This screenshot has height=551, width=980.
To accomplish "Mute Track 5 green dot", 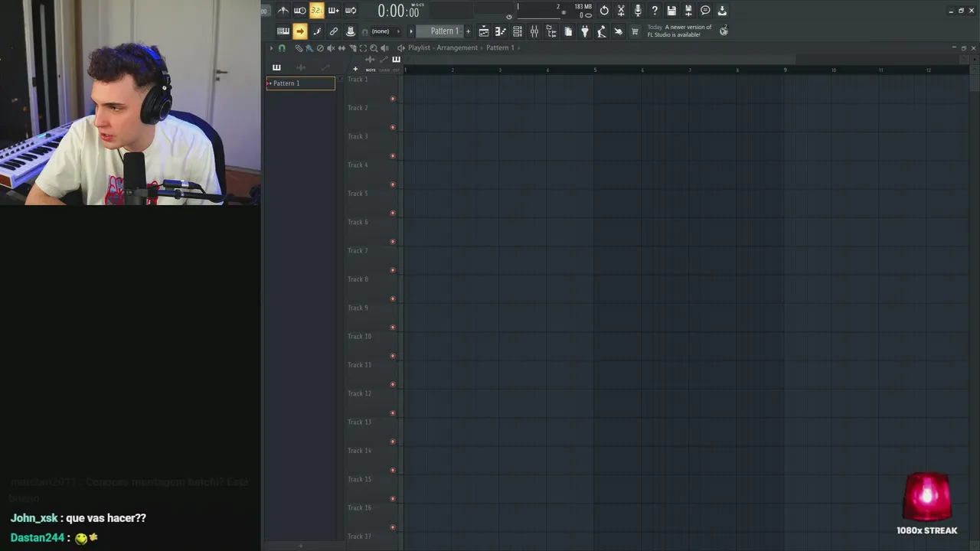I will [393, 213].
